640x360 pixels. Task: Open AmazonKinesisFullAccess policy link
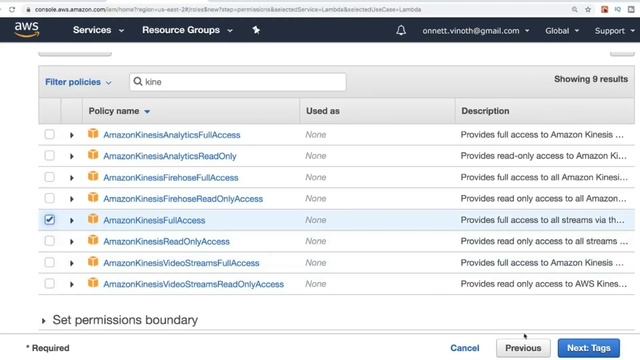[x=154, y=220]
